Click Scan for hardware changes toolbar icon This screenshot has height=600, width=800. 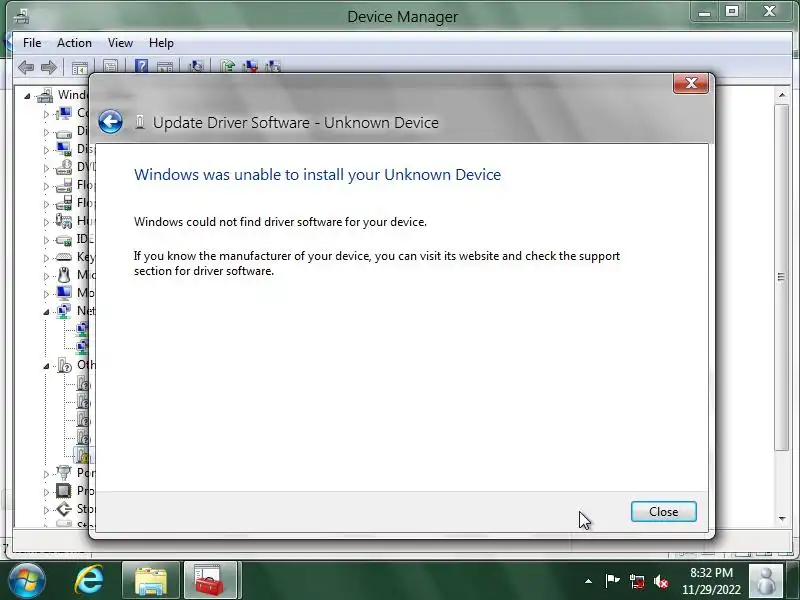(x=196, y=66)
